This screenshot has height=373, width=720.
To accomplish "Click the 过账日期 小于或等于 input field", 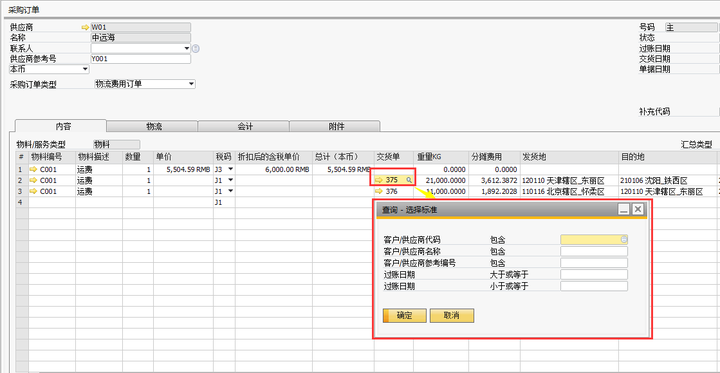I will 594,286.
